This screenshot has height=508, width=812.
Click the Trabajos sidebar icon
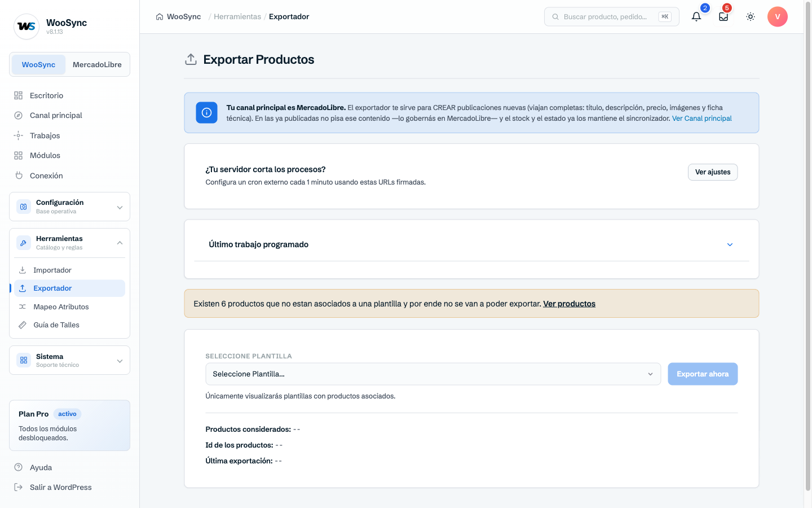pyautogui.click(x=19, y=135)
